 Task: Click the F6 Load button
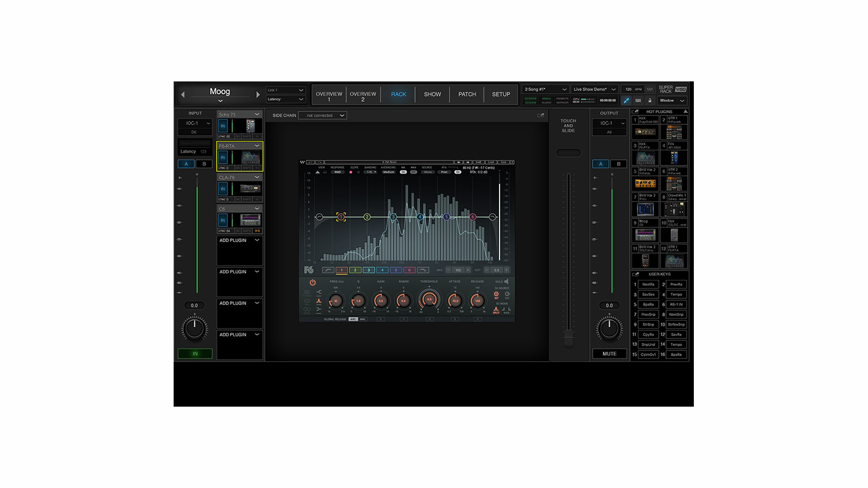tap(491, 162)
